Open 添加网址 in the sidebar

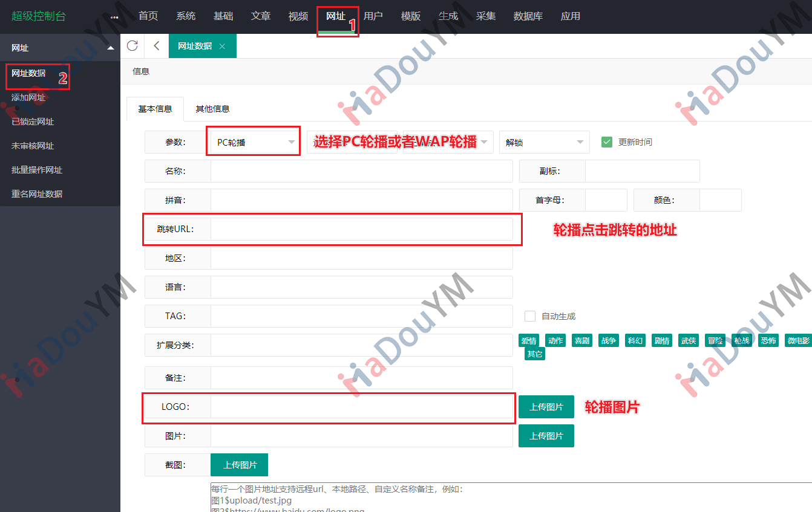tap(28, 97)
